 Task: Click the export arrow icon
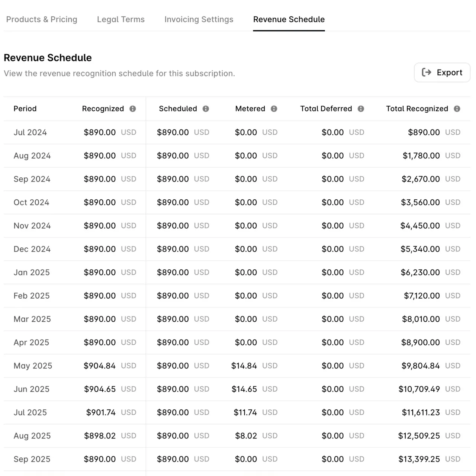(427, 73)
